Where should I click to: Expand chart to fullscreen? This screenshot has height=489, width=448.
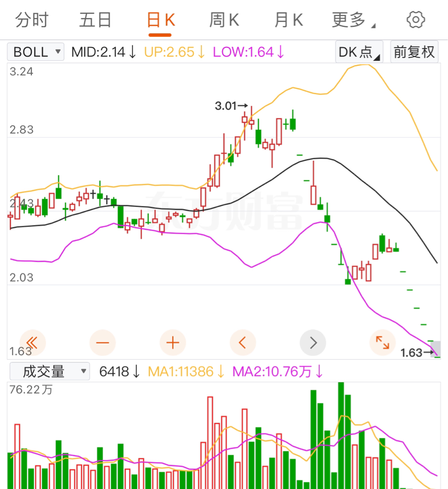[383, 343]
